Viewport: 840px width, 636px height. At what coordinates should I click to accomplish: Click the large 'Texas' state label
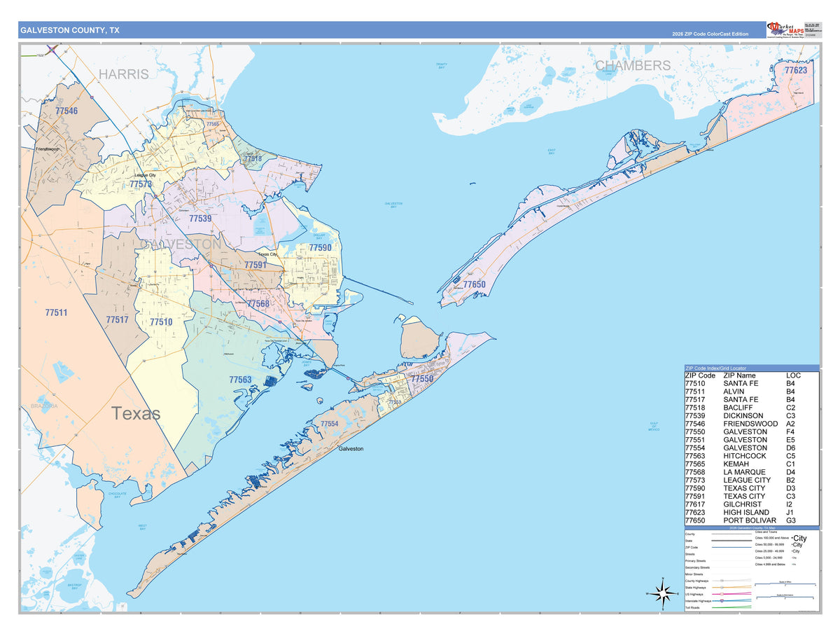(x=136, y=413)
